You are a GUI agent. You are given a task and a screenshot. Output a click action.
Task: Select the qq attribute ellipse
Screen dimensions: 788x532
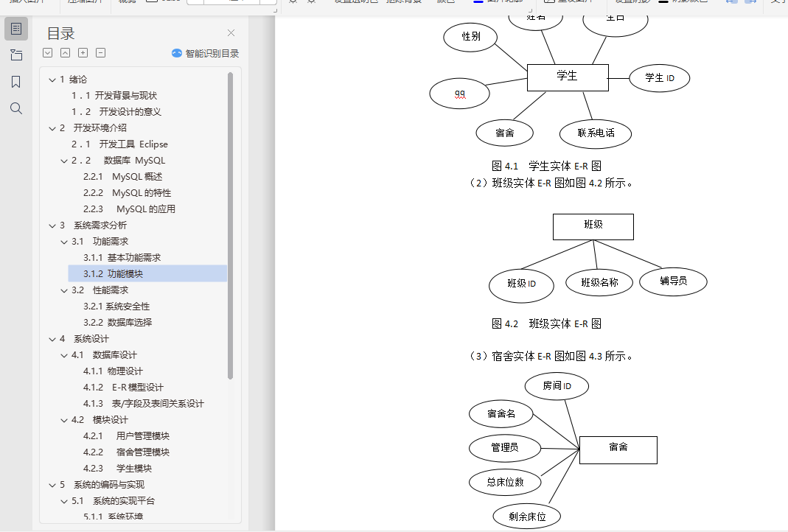pos(460,94)
